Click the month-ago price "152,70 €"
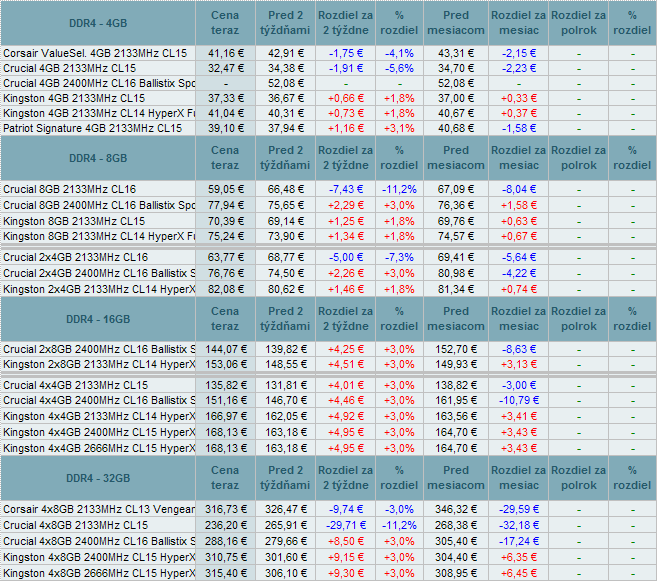 pyautogui.click(x=456, y=349)
